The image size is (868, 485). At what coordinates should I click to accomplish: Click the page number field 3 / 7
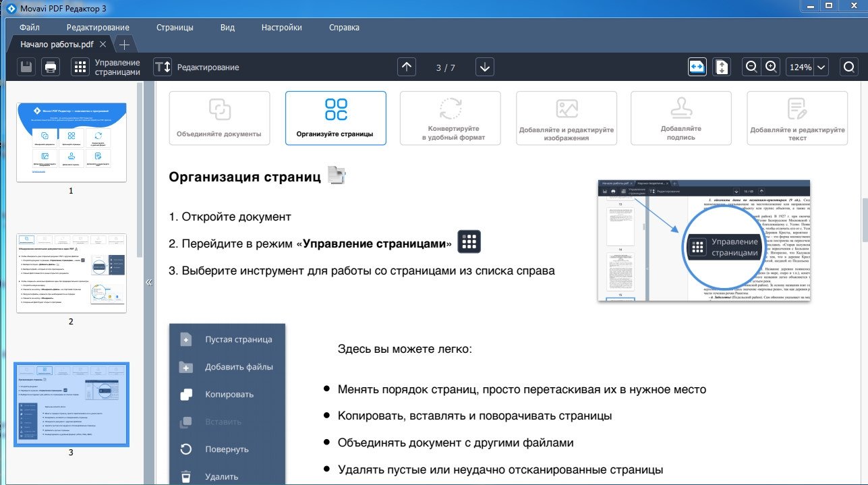click(445, 67)
